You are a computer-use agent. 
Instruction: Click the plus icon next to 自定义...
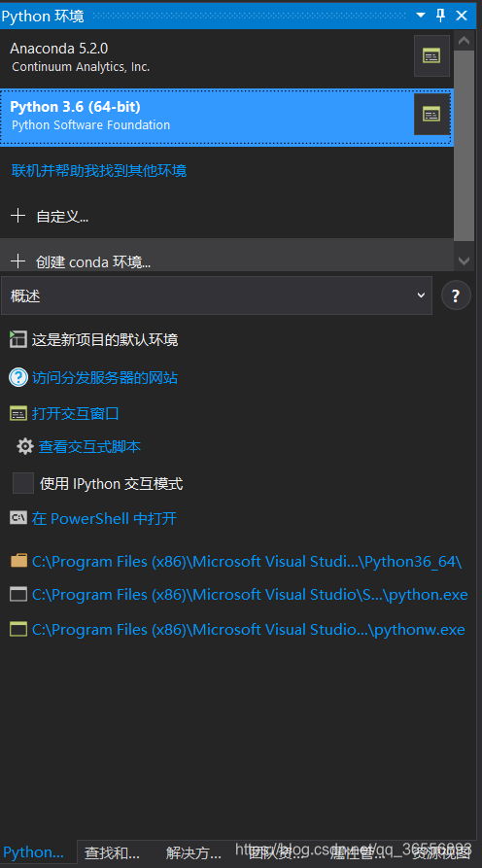click(x=18, y=216)
